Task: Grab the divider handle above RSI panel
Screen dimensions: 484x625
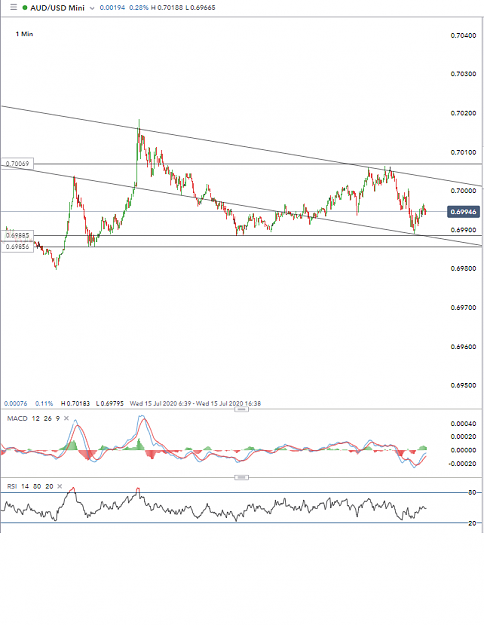Action: pos(241,477)
